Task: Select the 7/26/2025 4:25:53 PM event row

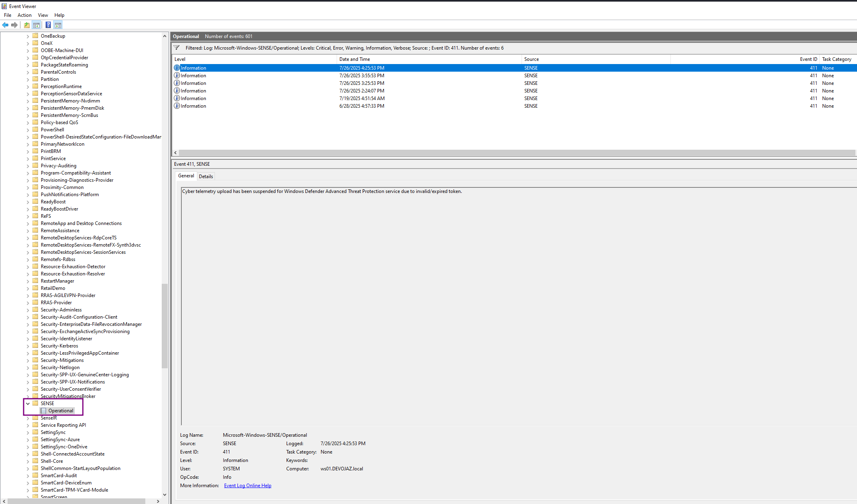Action: (x=514, y=68)
